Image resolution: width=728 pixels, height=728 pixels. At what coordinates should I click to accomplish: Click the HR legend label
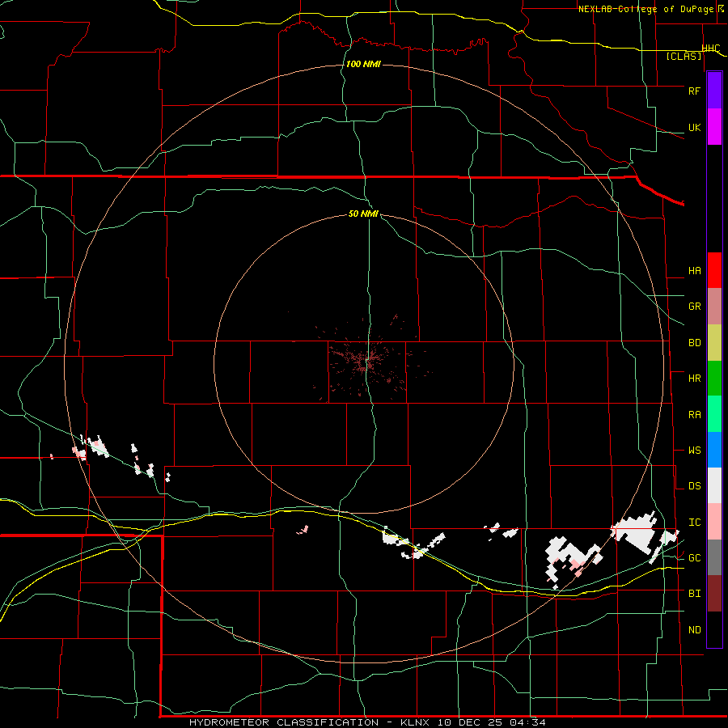[694, 379]
